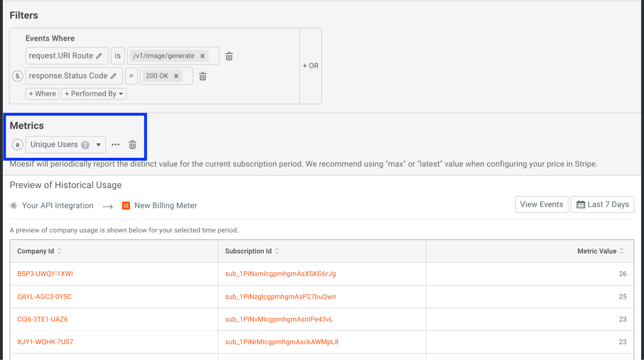Remove the 200 OK value tag
The height and width of the screenshot is (360, 644).
click(176, 76)
